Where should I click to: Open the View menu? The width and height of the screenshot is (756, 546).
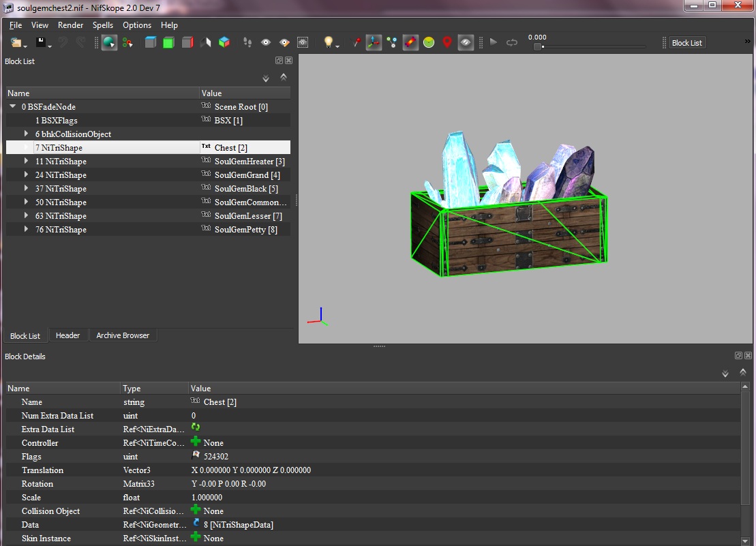pos(40,25)
